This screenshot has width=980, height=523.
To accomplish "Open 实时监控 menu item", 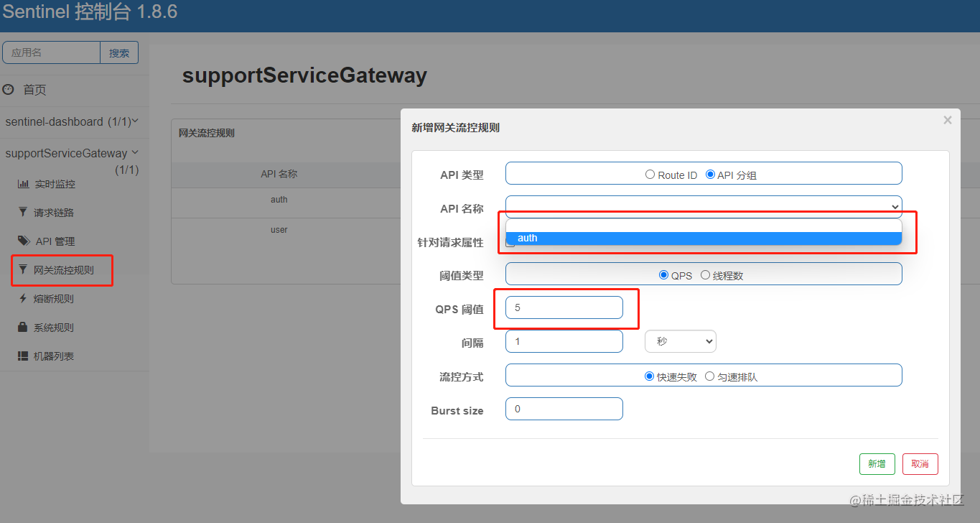I will [x=55, y=184].
